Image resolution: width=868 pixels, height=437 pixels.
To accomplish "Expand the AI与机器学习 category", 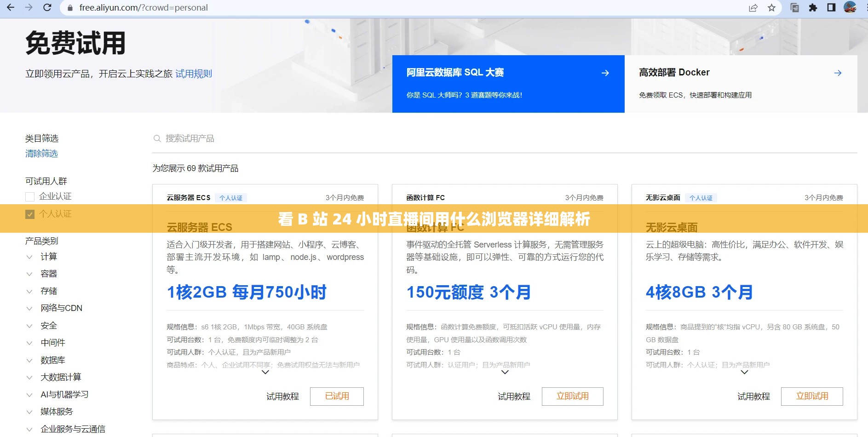I will (29, 395).
